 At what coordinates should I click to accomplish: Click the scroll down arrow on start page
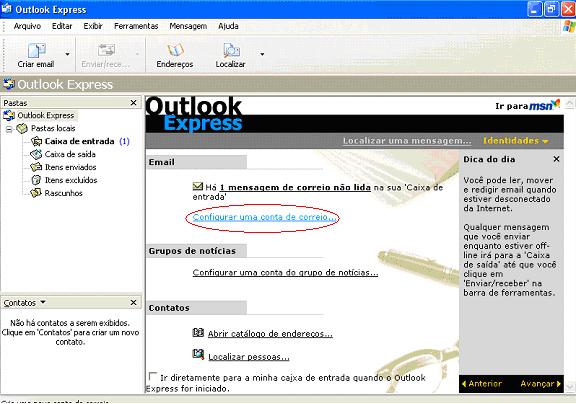click(x=569, y=387)
